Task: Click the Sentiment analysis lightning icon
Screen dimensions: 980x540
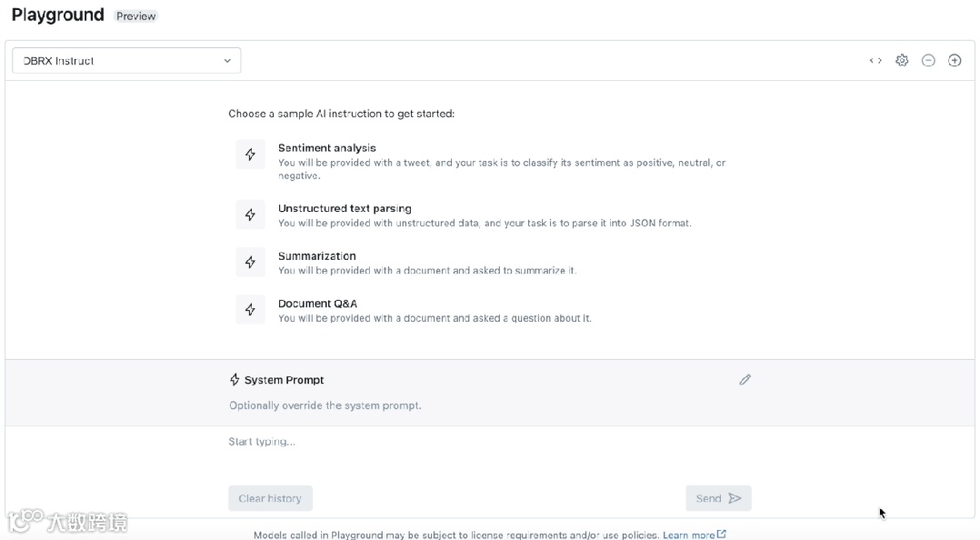Action: click(x=250, y=155)
